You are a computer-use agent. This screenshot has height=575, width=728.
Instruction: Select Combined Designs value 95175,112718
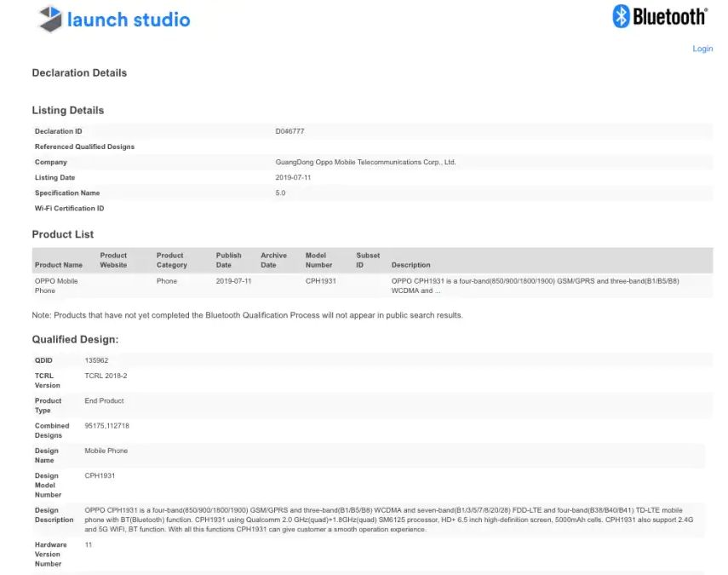106,425
